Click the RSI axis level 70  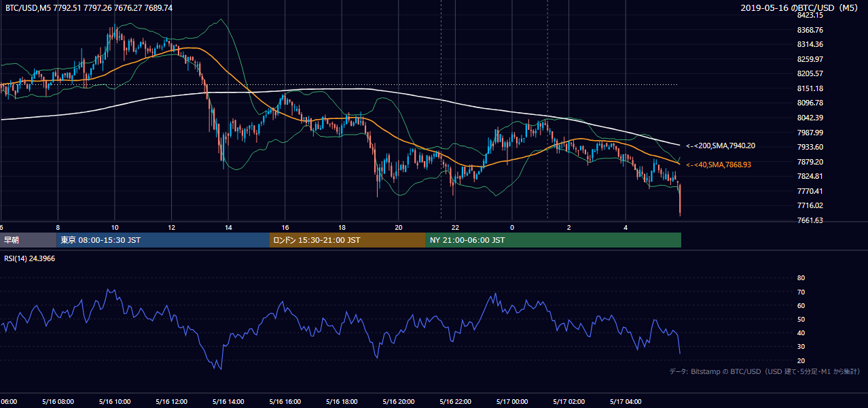(x=801, y=292)
